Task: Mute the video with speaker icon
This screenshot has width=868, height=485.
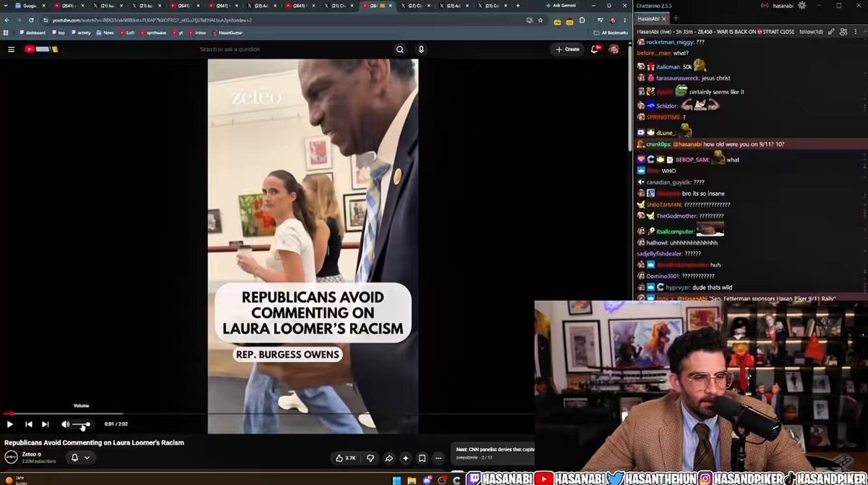Action: [x=65, y=424]
